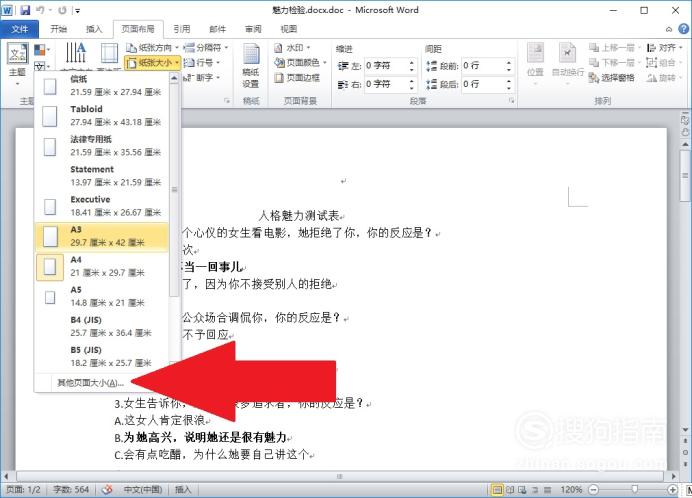The width and height of the screenshot is (692, 498).
Task: Click the 120% zoom level button
Action: [572, 489]
